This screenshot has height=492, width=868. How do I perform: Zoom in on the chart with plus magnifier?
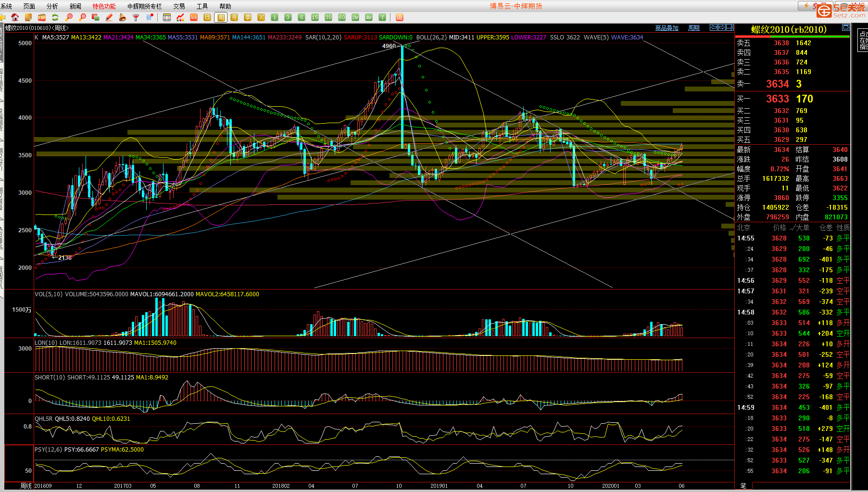[x=69, y=17]
